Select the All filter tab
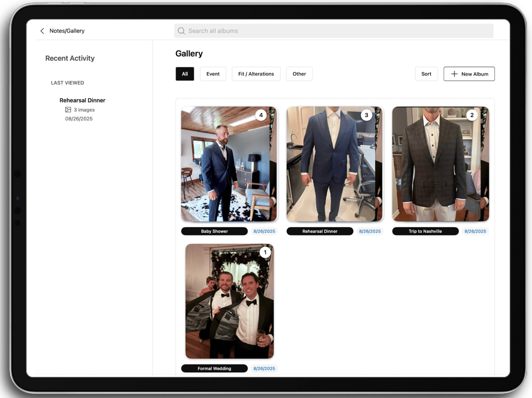The width and height of the screenshot is (532, 398). point(185,74)
